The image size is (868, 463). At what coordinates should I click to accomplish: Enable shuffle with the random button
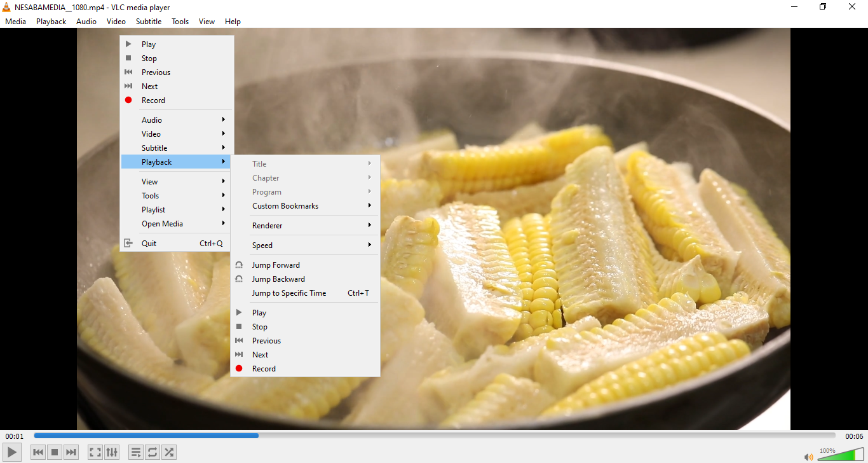coord(169,452)
